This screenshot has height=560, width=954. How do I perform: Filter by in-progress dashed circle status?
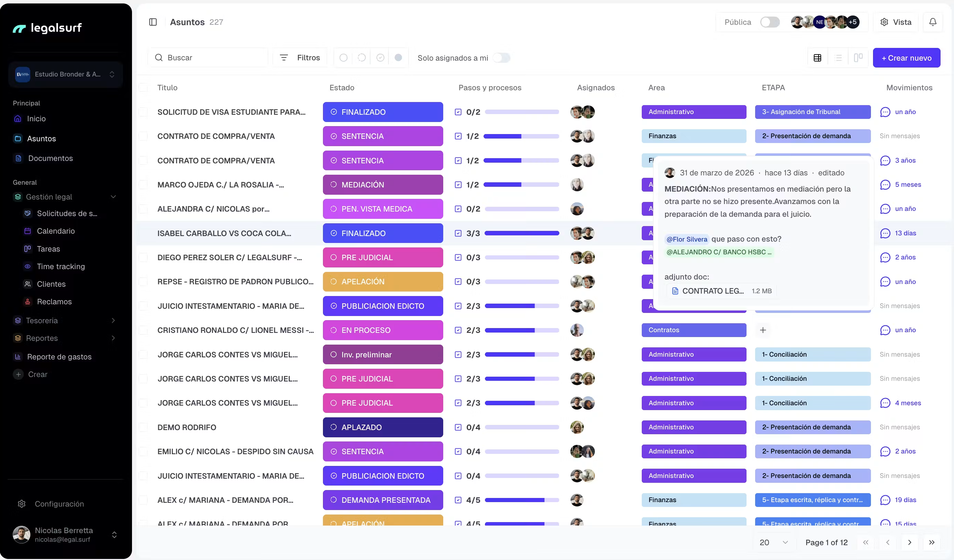[362, 58]
